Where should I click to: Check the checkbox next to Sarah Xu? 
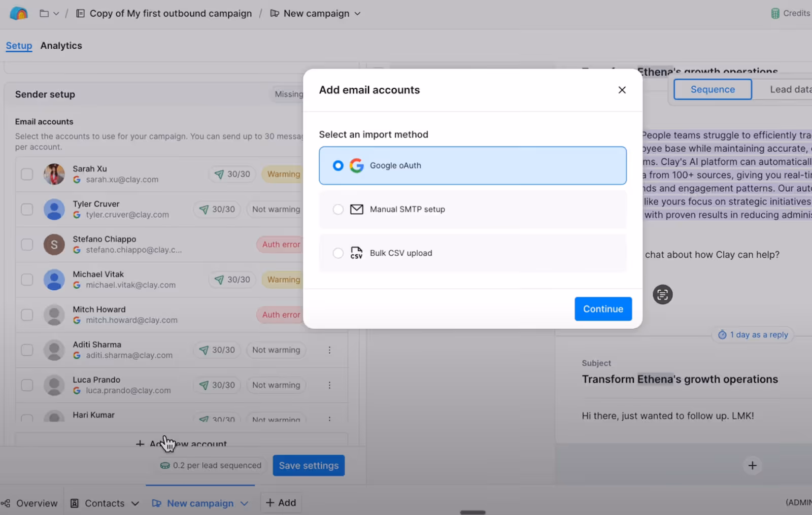[27, 174]
